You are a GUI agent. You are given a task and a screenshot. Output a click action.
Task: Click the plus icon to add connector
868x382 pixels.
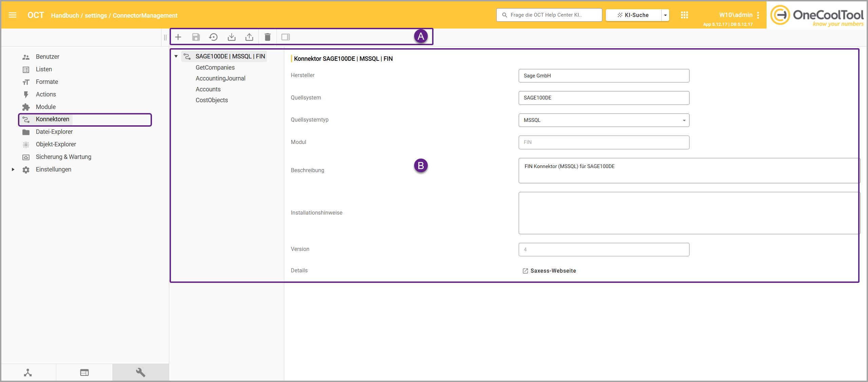[x=178, y=37]
